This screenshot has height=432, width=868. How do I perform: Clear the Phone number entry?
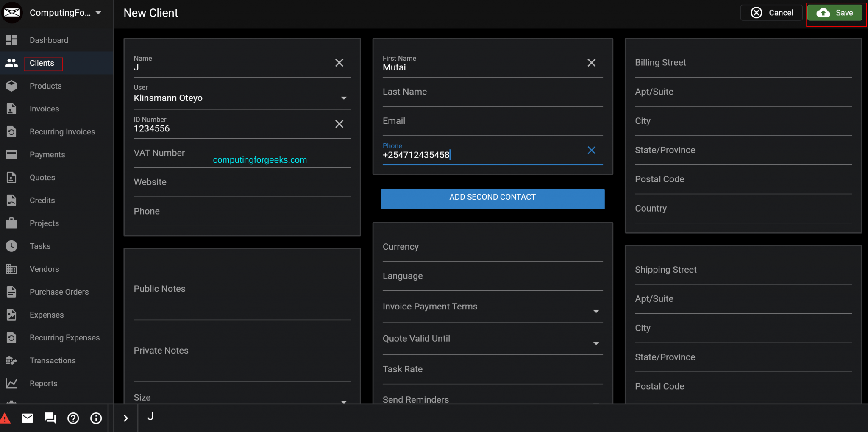pos(591,150)
